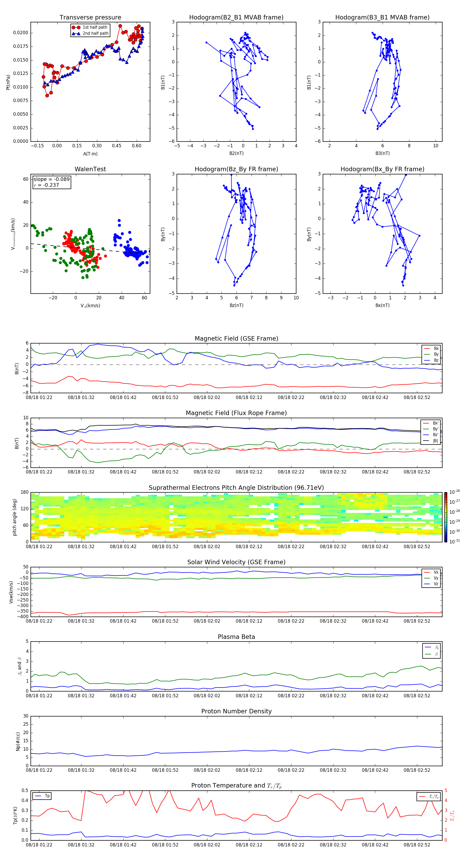This screenshot has height=868, width=473.
Task: Select 'Hodogram(Bx_By FR frame)' title
Action: click(382, 169)
